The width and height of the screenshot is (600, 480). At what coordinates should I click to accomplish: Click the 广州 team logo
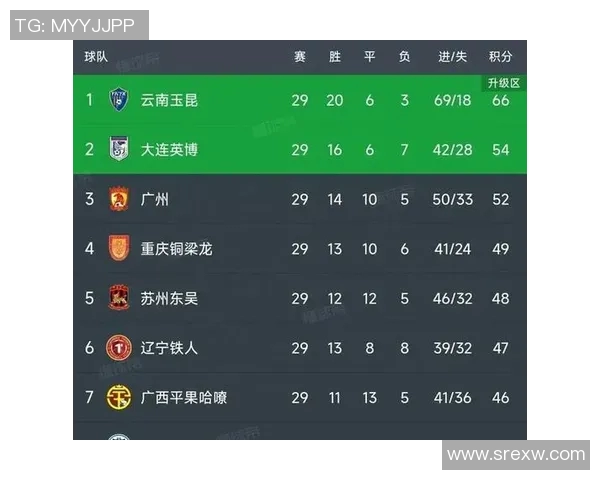click(x=119, y=199)
